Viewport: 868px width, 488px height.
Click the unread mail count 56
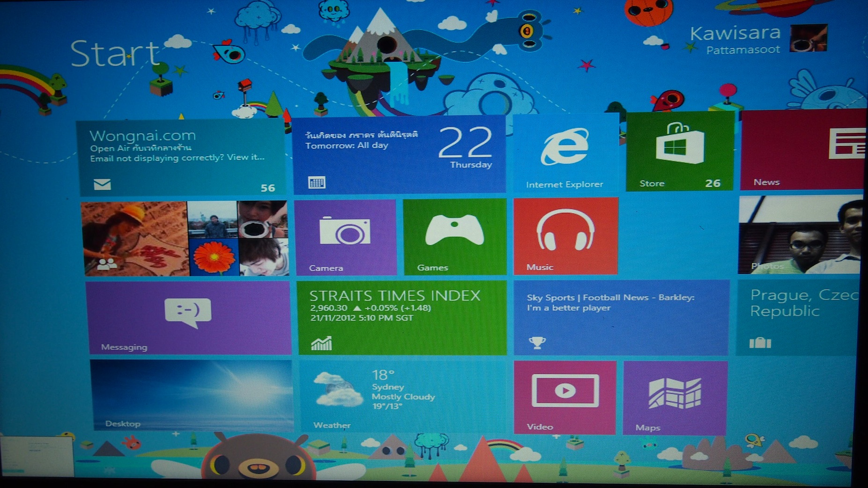268,188
